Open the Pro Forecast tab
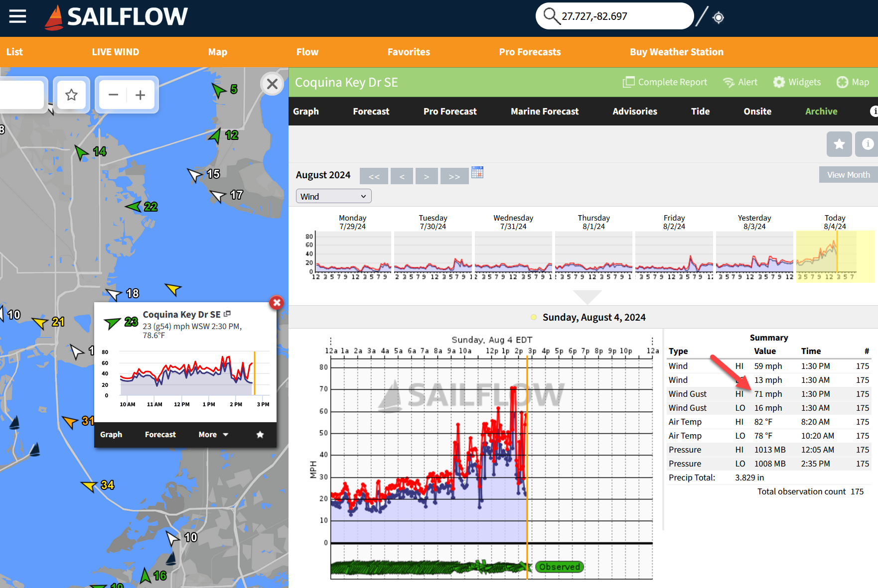The width and height of the screenshot is (878, 588). point(450,112)
